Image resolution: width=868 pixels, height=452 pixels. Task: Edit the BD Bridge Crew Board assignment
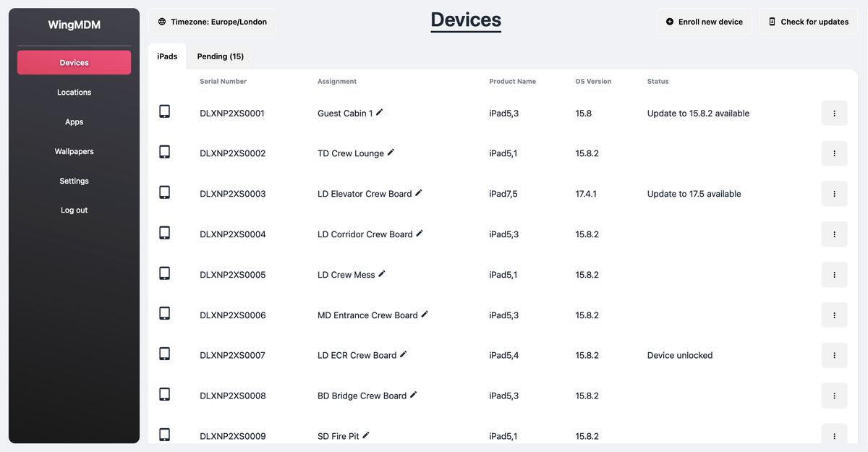click(x=413, y=393)
